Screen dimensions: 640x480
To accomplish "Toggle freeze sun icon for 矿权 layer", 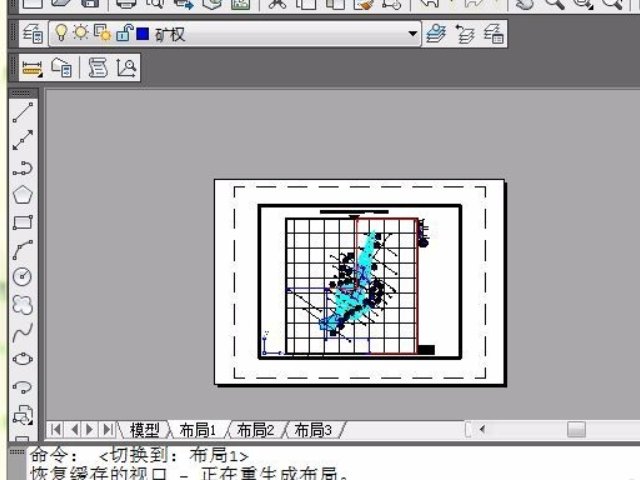I will coord(79,35).
